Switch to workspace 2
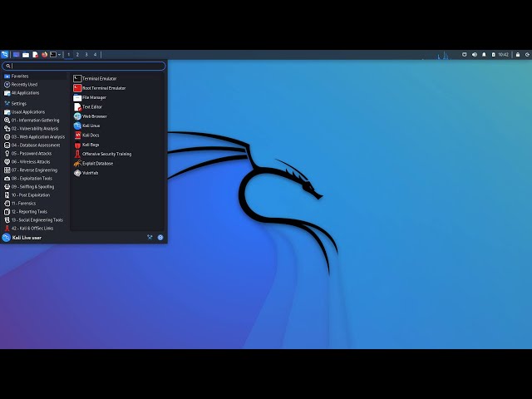This screenshot has height=399, width=532. coord(77,54)
